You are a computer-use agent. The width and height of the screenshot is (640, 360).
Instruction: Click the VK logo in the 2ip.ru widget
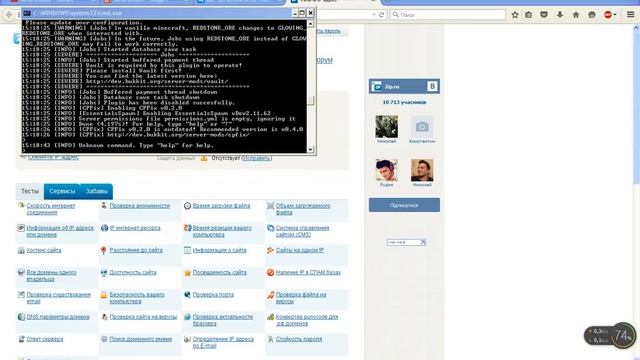432,86
